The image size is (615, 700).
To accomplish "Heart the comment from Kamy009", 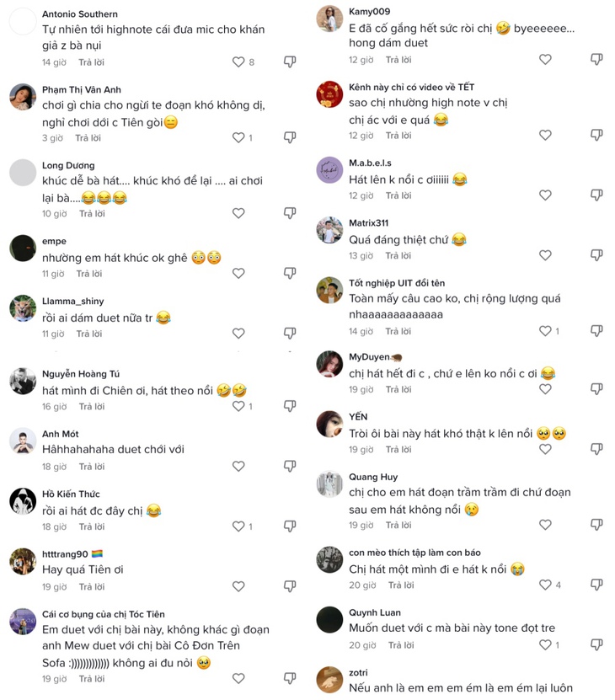I will click(545, 60).
